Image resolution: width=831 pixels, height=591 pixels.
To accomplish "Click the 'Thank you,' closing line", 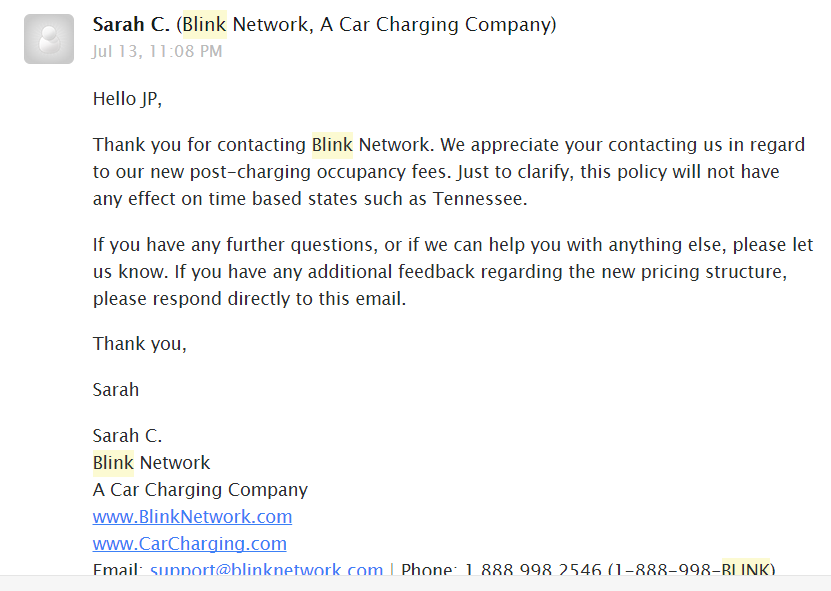I will pos(140,344).
